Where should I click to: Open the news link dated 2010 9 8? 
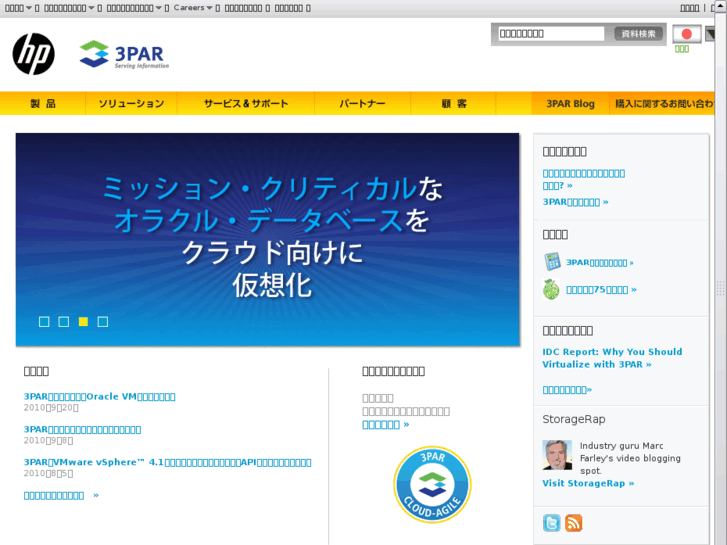(x=83, y=430)
